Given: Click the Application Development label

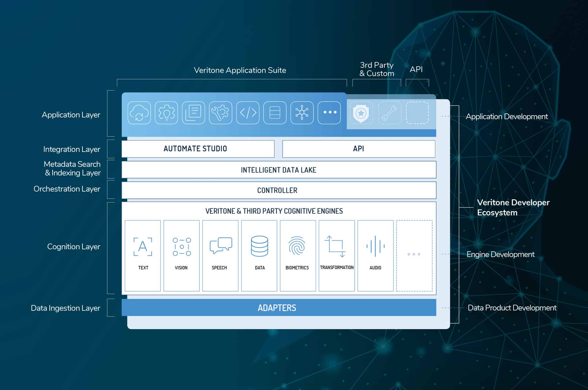Looking at the screenshot, I should pos(507,117).
